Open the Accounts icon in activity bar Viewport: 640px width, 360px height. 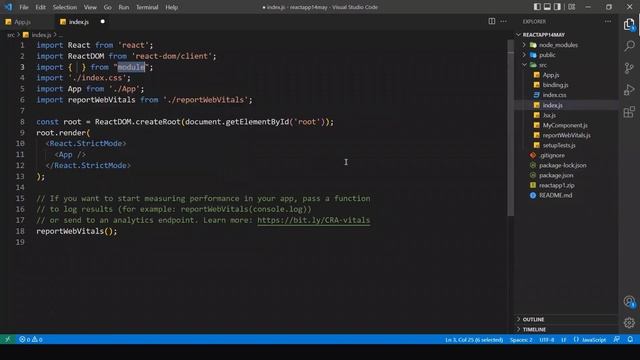pos(629,302)
